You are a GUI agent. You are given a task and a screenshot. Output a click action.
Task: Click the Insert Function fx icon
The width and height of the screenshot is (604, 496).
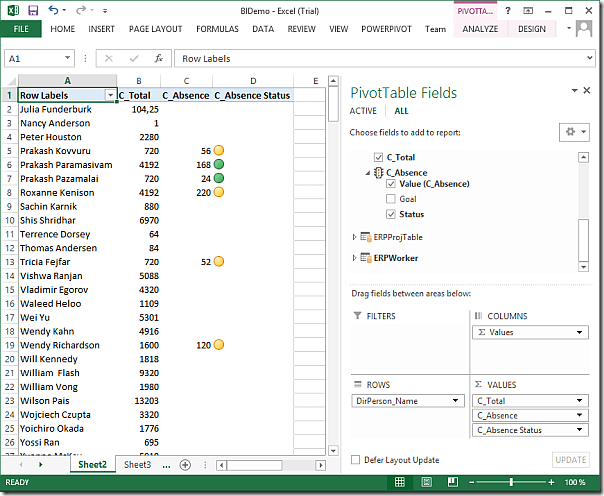point(158,59)
